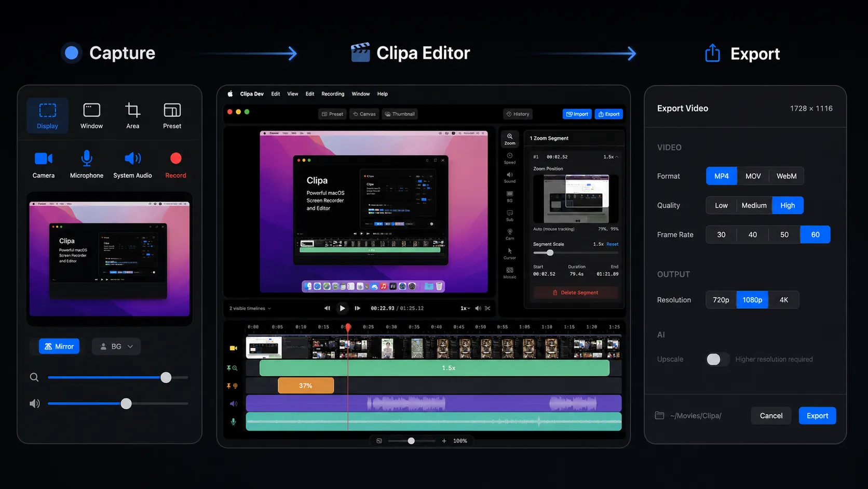The image size is (868, 489).
Task: Reset the Segment Scale
Action: (x=613, y=244)
